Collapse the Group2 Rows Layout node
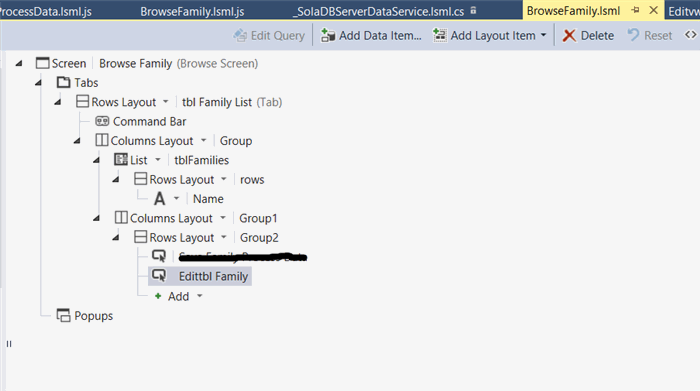 (x=116, y=237)
